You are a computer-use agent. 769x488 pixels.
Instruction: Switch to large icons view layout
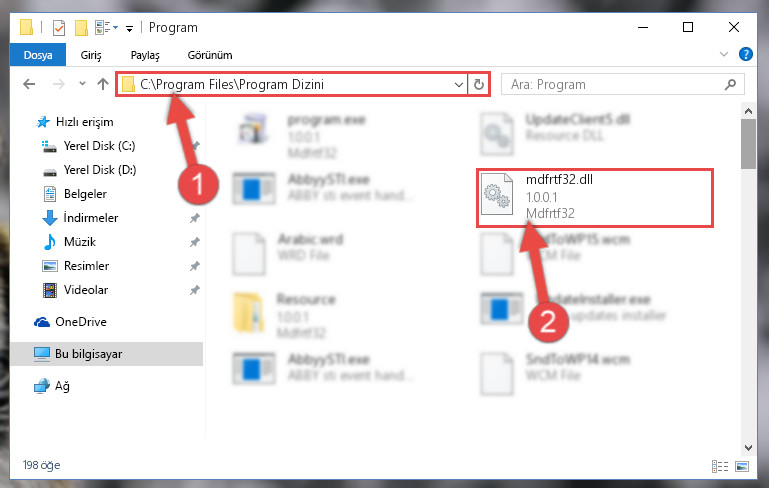742,466
